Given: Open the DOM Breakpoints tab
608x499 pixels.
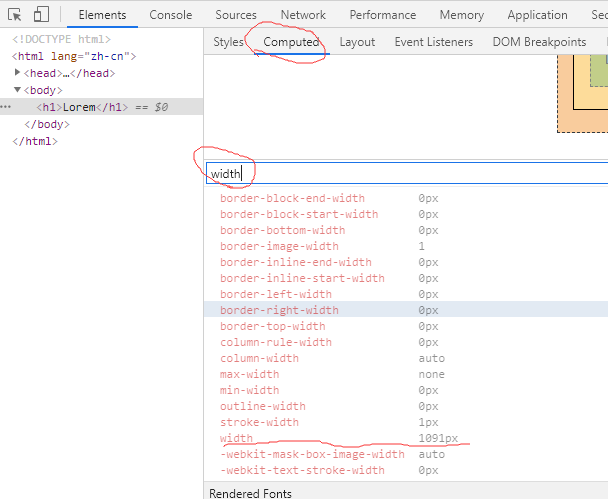Looking at the screenshot, I should 539,42.
